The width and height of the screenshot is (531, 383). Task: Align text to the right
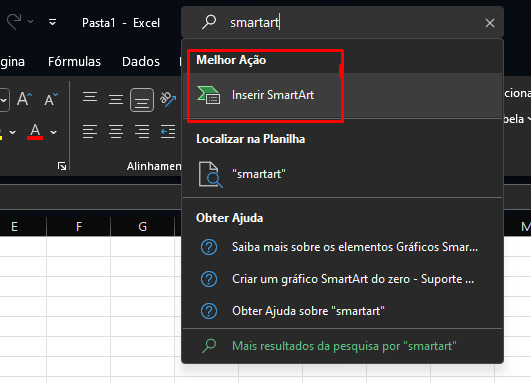coord(142,131)
